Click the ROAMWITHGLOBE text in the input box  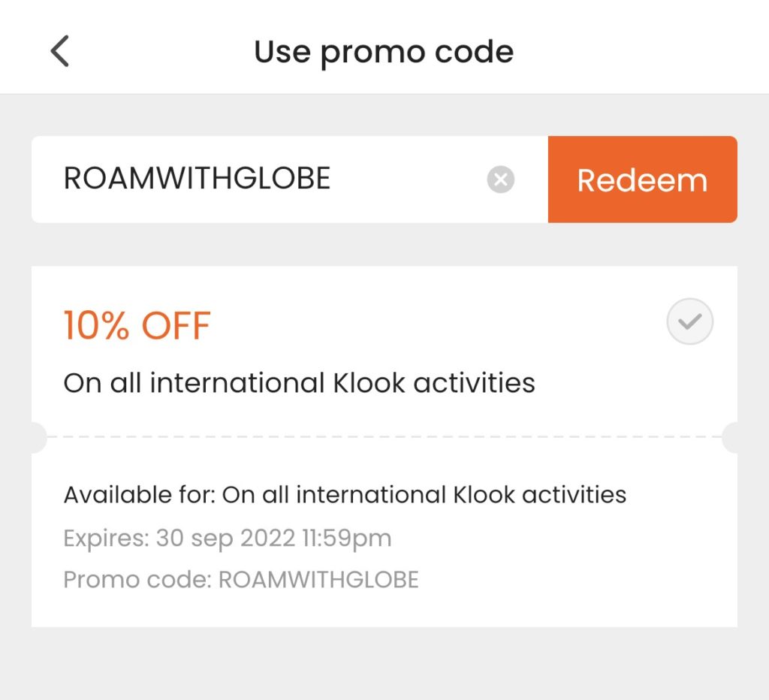tap(197, 178)
